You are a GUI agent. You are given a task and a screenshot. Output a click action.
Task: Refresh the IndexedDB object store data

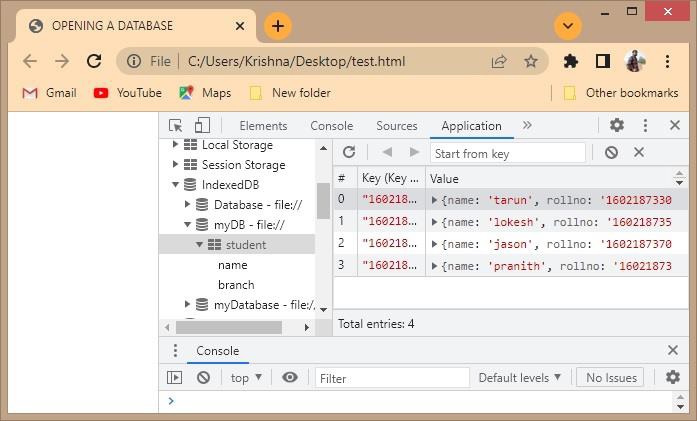point(349,152)
